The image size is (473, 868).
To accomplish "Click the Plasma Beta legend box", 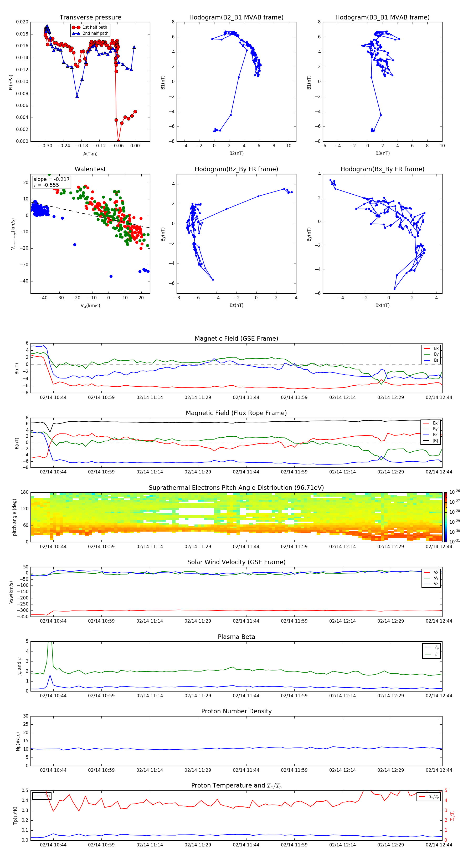I will point(431,651).
